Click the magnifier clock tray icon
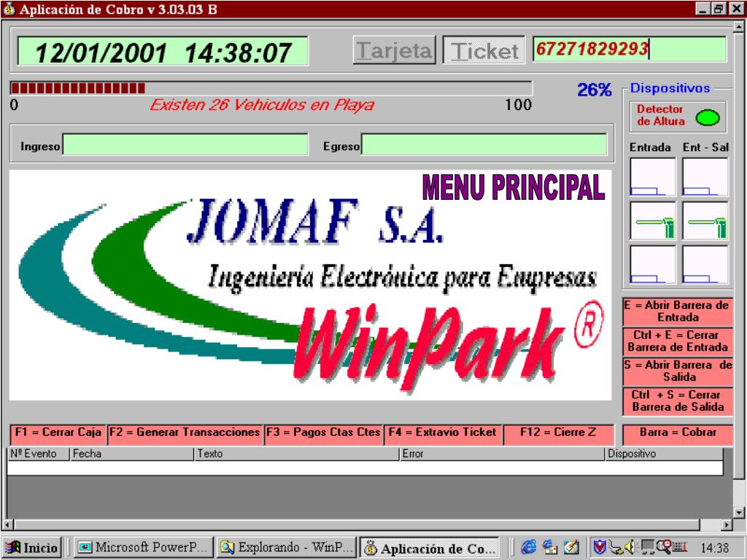The height and width of the screenshot is (560, 747). pyautogui.click(x=663, y=545)
